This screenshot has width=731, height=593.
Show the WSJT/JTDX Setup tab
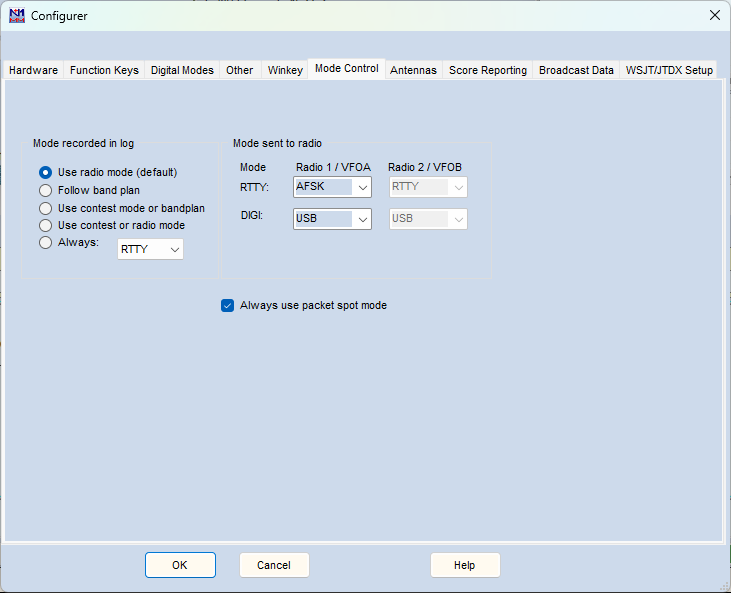(x=669, y=70)
